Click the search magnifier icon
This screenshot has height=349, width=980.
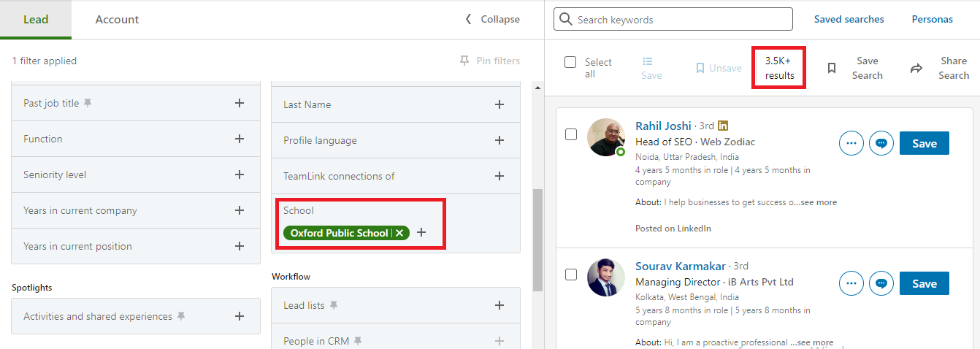[x=566, y=20]
